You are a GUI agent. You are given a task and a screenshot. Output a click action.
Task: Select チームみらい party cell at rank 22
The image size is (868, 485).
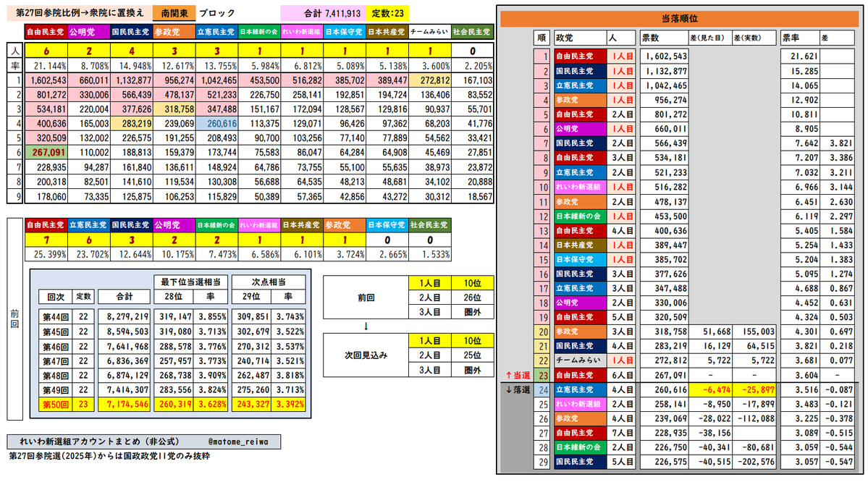[x=580, y=360]
